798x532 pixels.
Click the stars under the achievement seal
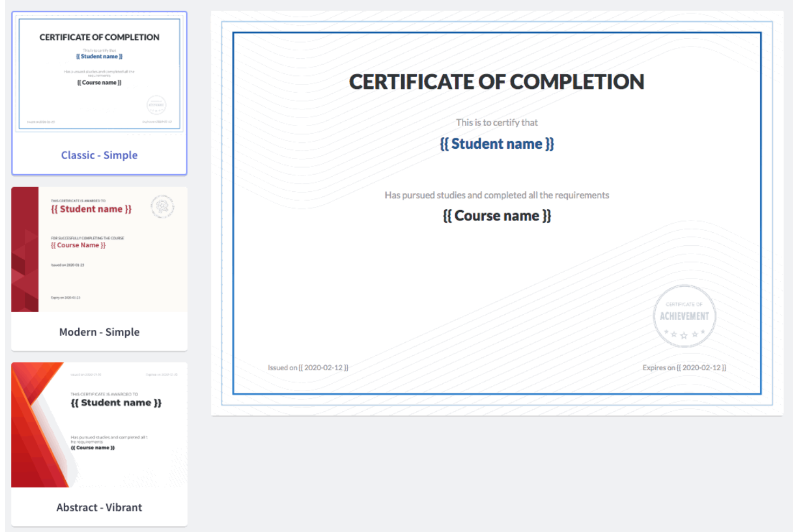tap(684, 334)
